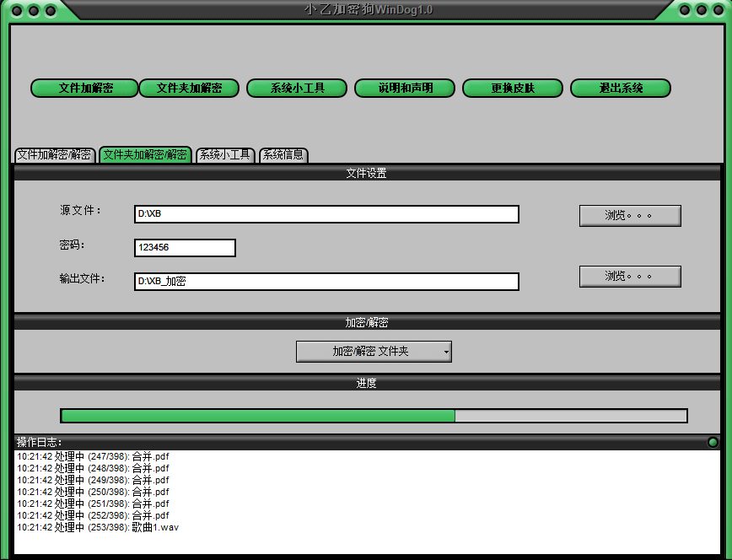Select the log line for (249/398) 合并.pdf

click(x=93, y=480)
